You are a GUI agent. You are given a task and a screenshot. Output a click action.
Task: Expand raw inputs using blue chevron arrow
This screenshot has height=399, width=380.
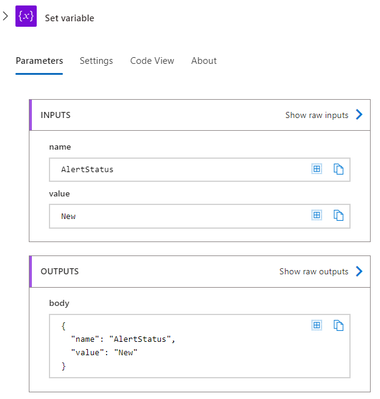pyautogui.click(x=359, y=115)
